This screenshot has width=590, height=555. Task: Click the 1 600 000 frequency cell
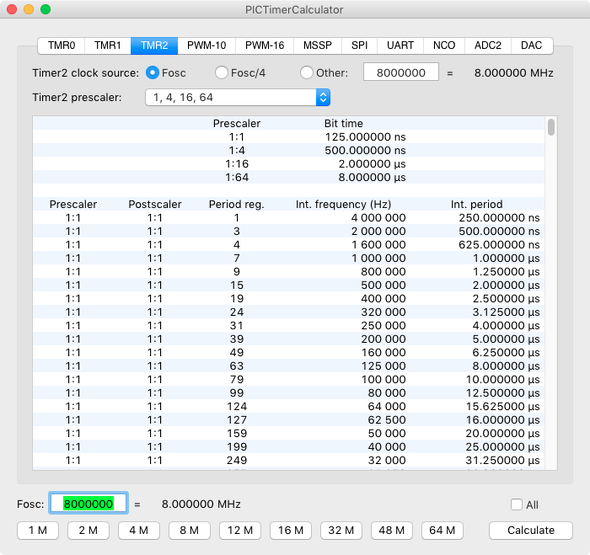click(x=379, y=245)
